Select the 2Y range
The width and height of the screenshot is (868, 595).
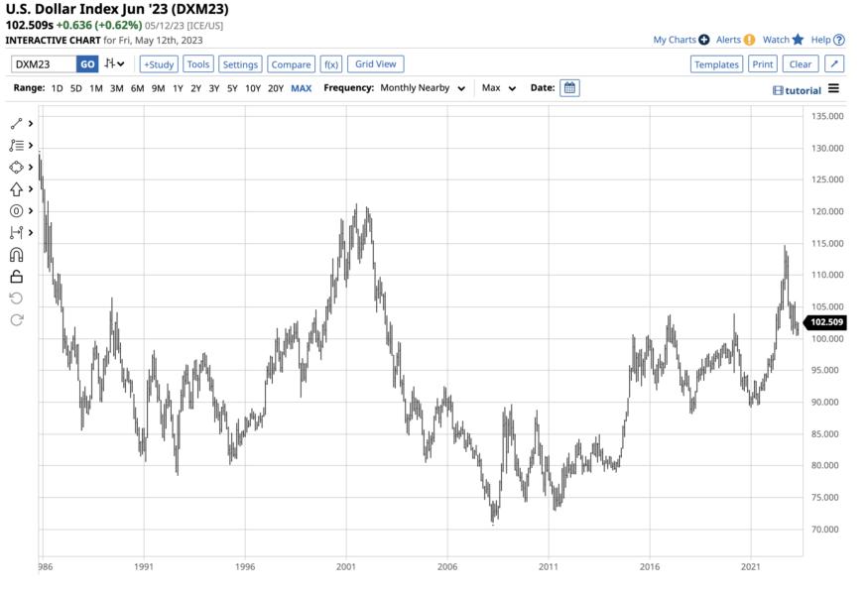196,88
